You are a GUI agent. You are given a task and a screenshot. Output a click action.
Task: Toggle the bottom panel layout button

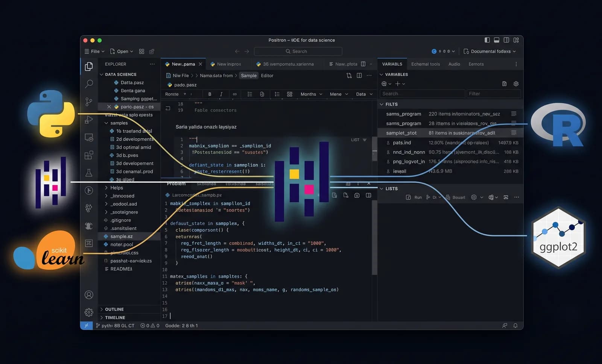(x=497, y=40)
